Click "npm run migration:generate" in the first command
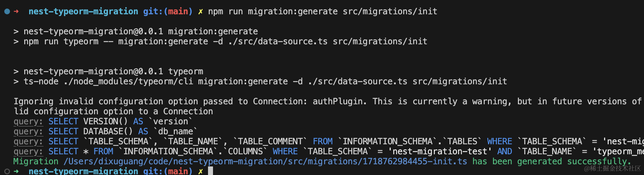The width and height of the screenshot is (644, 175). (272, 11)
